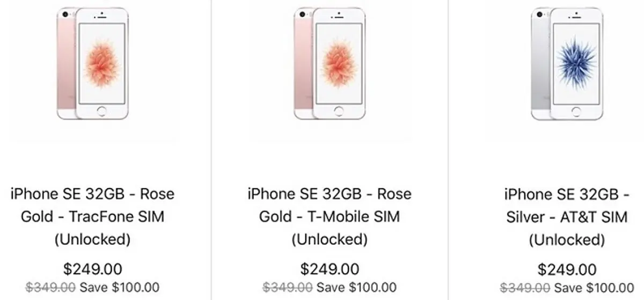Click the struck-through $349.00 for TracFone iPhone

coord(50,288)
